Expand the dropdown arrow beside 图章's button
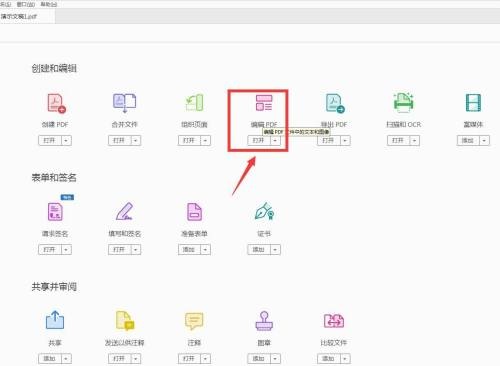Screen dimensions: 500x366 coord(275,358)
